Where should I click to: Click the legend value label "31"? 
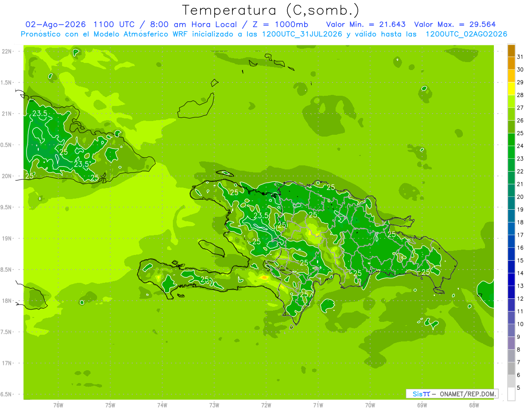click(520, 57)
